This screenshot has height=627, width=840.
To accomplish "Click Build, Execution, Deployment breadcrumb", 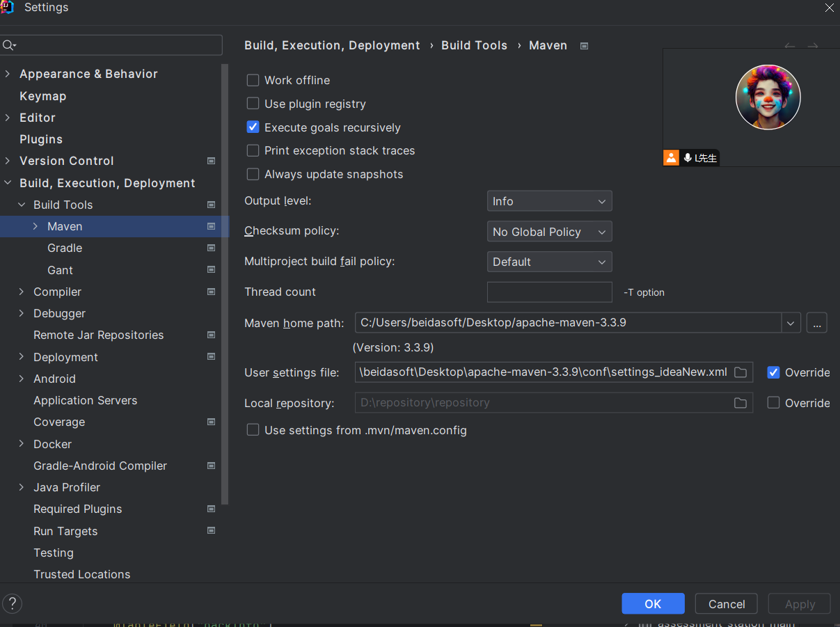I will click(332, 45).
